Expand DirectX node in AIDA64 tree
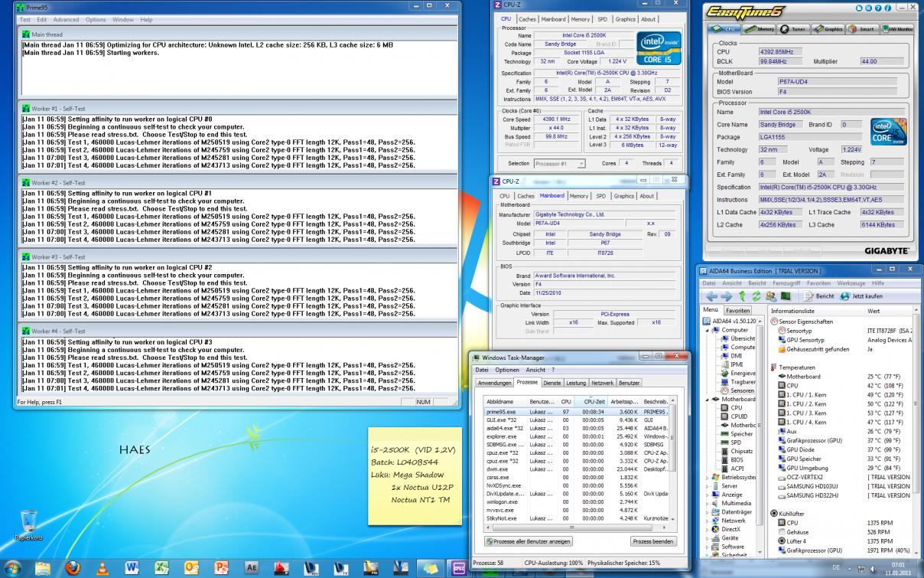 (x=707, y=528)
